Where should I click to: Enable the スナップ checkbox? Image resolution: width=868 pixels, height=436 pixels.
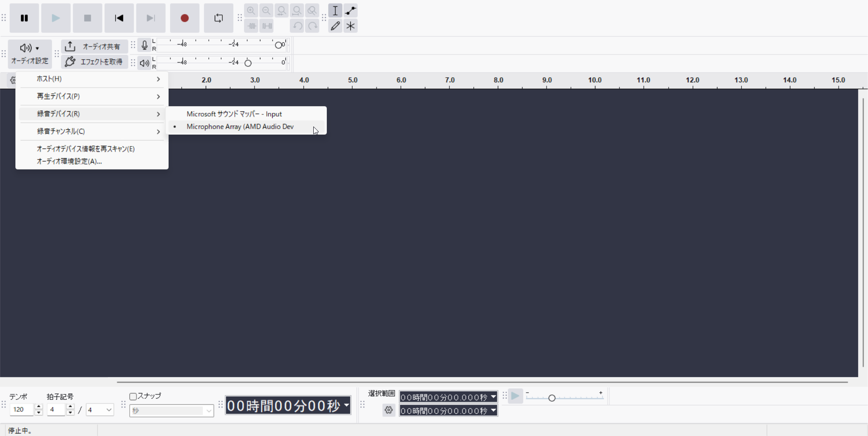tap(133, 396)
